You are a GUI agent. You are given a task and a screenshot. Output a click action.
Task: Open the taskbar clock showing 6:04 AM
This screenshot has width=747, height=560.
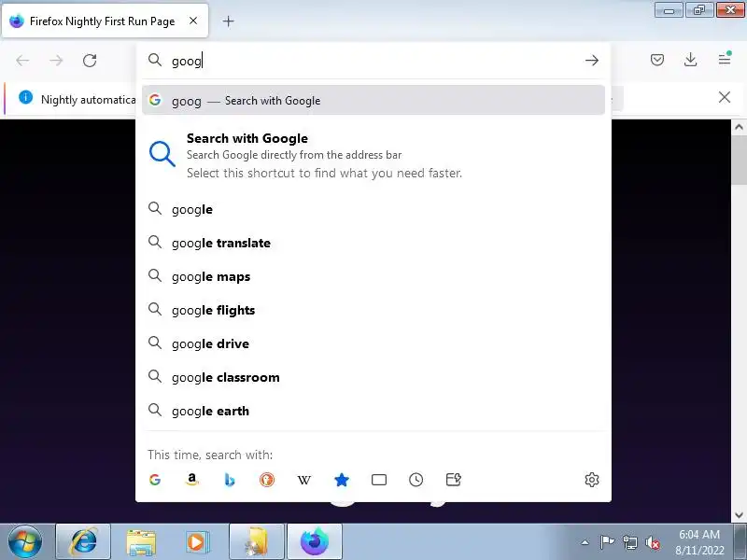pyautogui.click(x=698, y=542)
